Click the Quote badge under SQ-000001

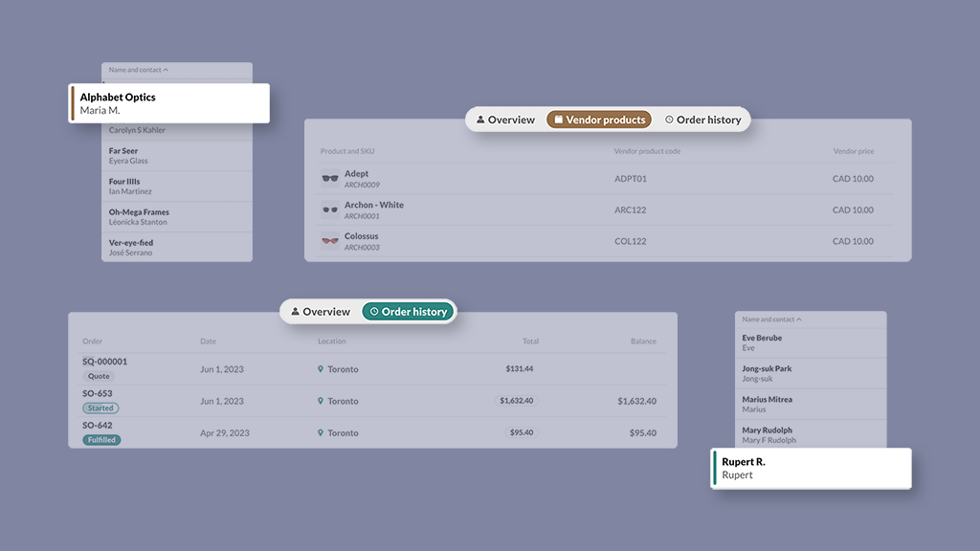coord(98,376)
